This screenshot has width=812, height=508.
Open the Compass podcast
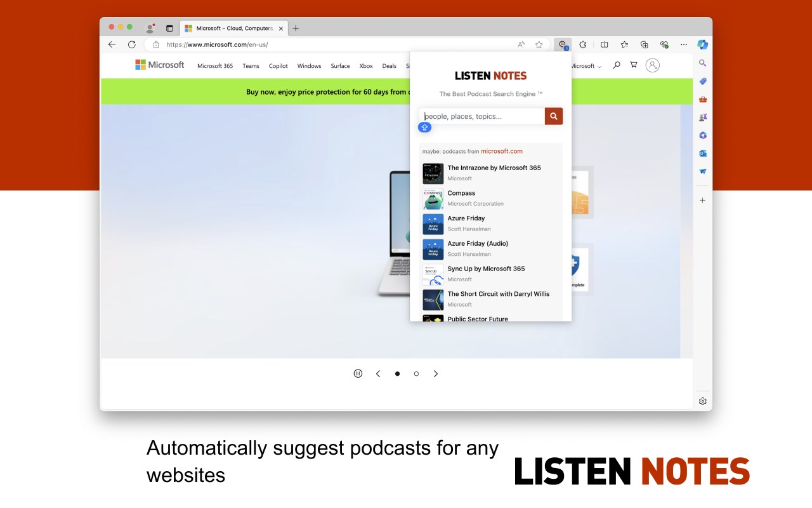pos(461,193)
